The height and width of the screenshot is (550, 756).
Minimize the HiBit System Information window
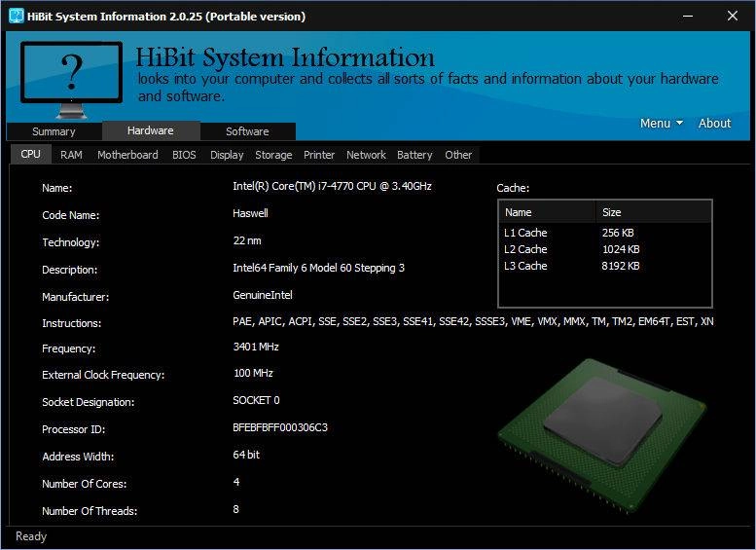click(x=688, y=16)
